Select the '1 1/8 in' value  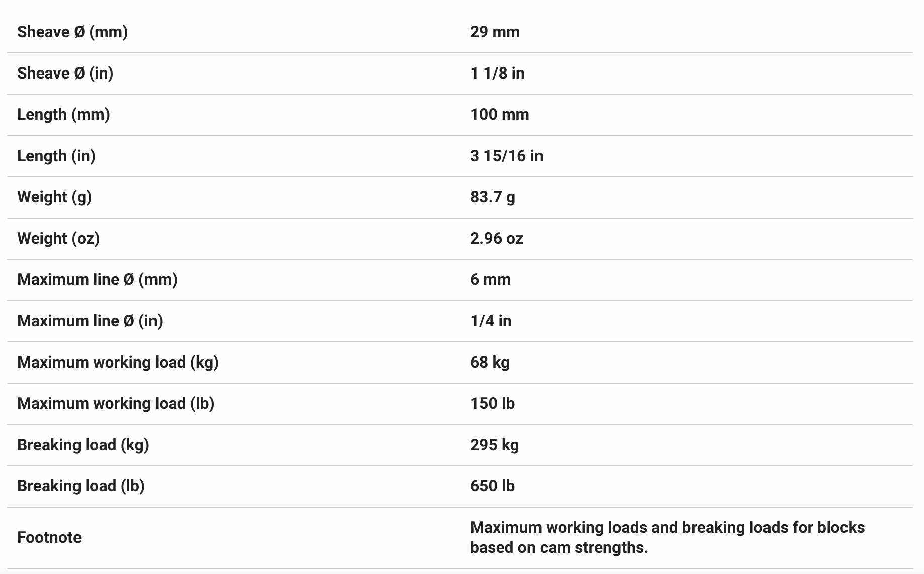497,73
